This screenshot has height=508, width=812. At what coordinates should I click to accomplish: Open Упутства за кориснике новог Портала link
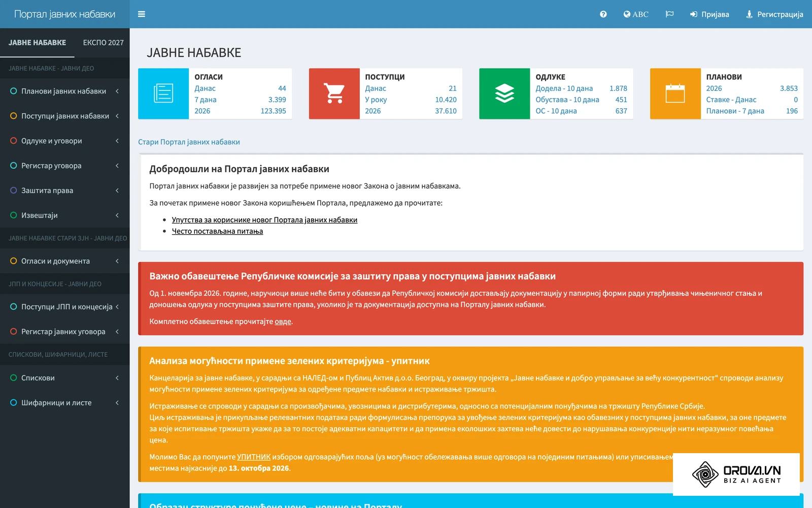point(264,220)
